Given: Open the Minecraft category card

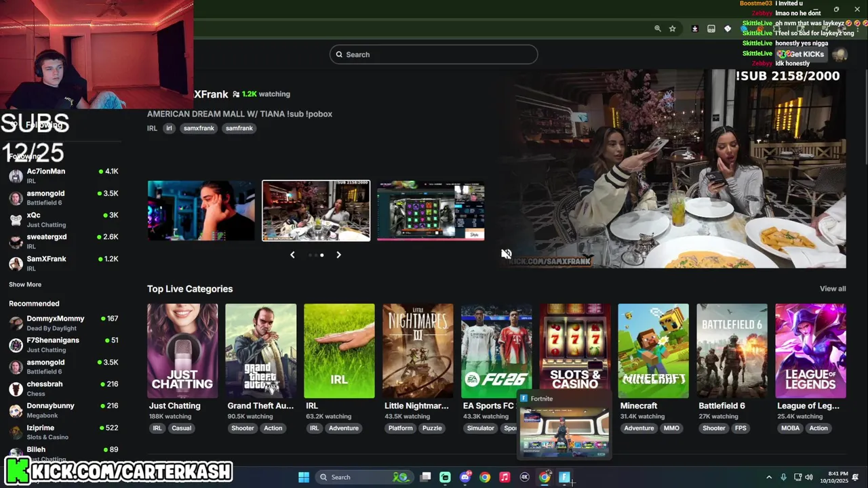Looking at the screenshot, I should tap(654, 351).
